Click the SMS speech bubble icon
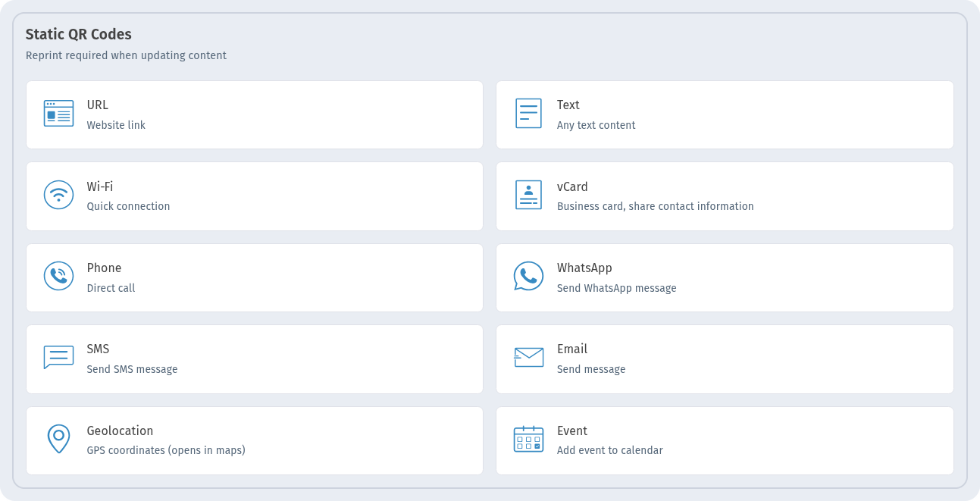This screenshot has width=980, height=501. tap(58, 357)
